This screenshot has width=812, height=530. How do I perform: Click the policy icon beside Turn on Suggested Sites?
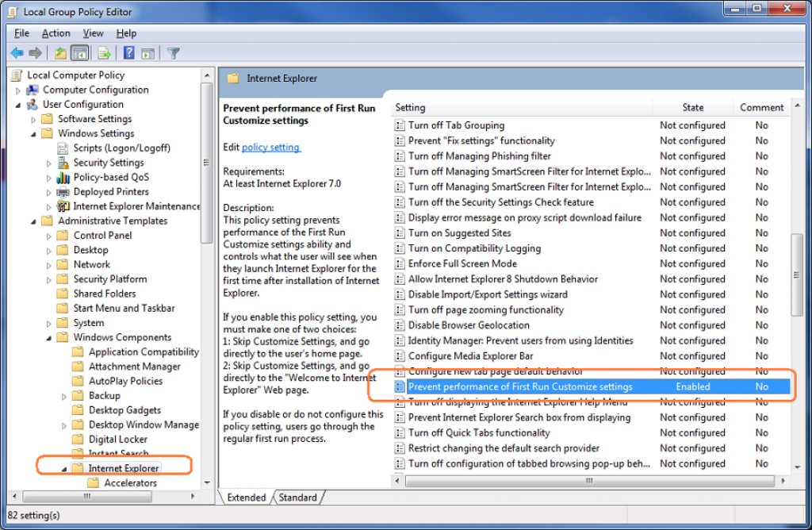(400, 233)
